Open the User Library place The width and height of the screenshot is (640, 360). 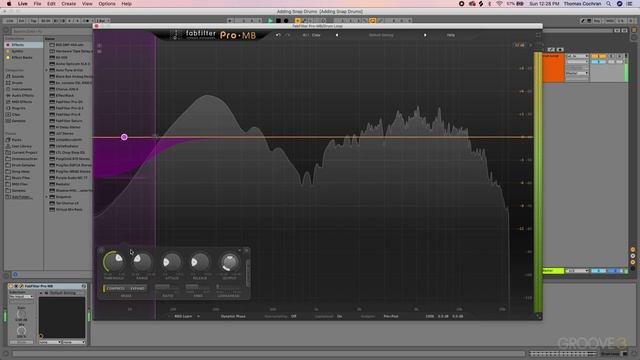(x=21, y=146)
